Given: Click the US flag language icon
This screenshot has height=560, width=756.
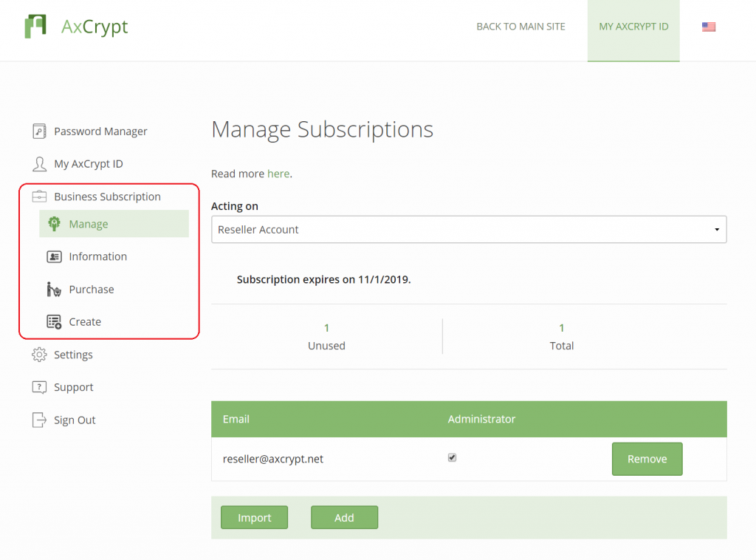Looking at the screenshot, I should (709, 27).
